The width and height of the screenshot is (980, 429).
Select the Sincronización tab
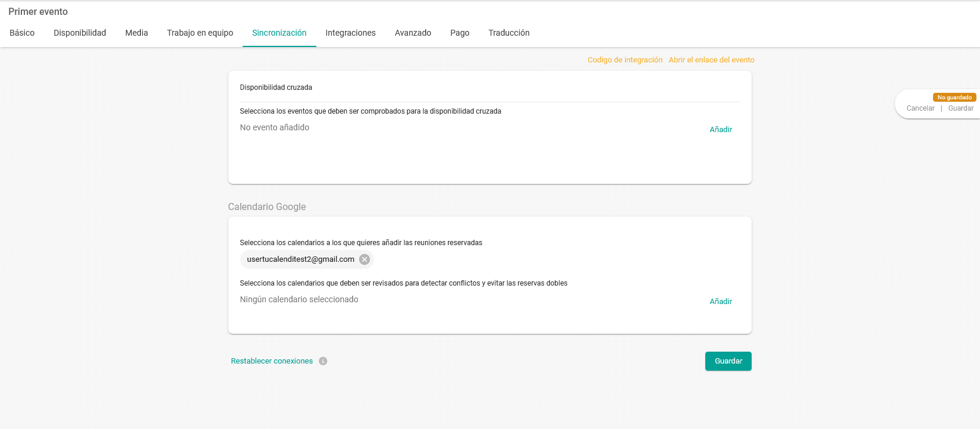click(x=279, y=33)
